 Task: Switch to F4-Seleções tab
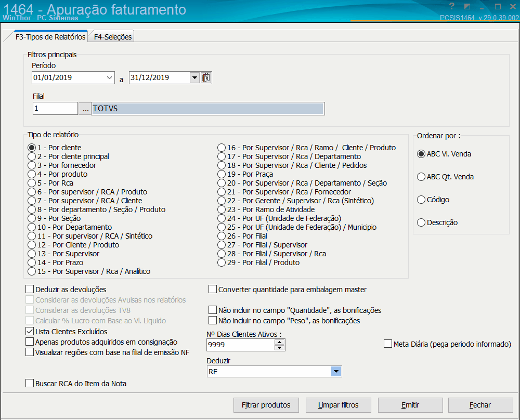point(113,37)
